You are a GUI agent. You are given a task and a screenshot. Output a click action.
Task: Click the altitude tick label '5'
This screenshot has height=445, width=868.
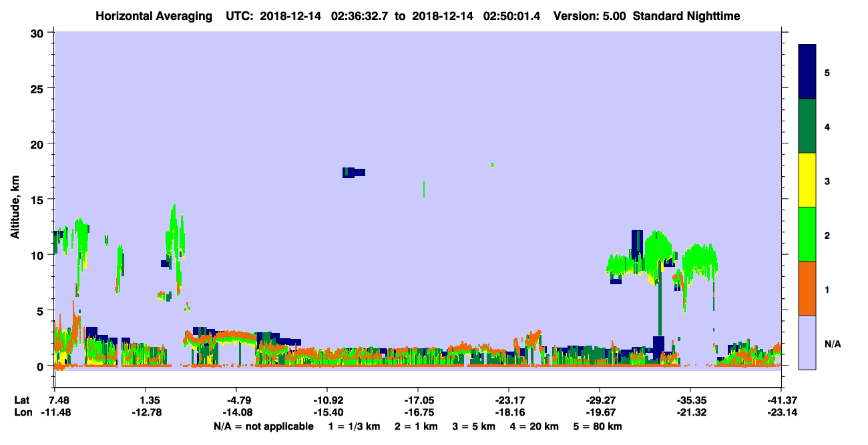click(x=42, y=310)
